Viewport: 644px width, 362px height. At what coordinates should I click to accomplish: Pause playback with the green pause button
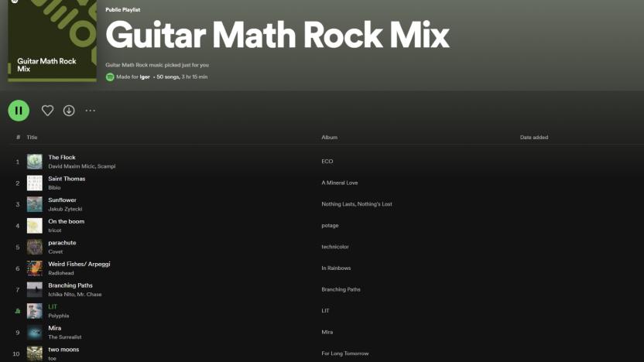coord(19,111)
